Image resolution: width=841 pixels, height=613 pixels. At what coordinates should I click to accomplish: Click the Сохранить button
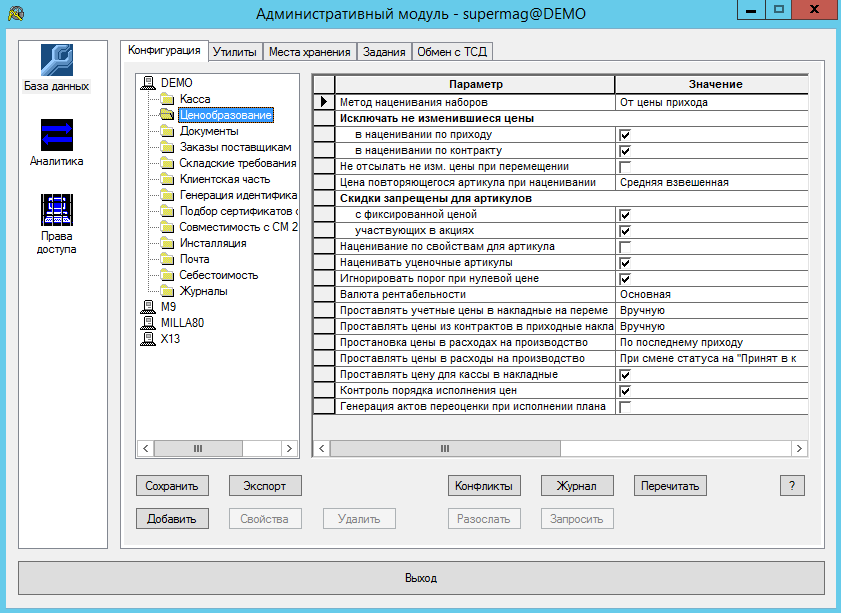pyautogui.click(x=172, y=486)
